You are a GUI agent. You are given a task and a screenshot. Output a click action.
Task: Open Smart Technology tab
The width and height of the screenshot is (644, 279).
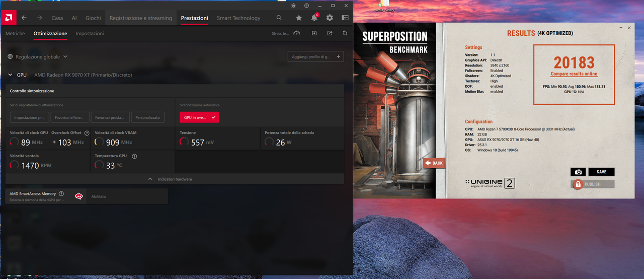coord(238,18)
